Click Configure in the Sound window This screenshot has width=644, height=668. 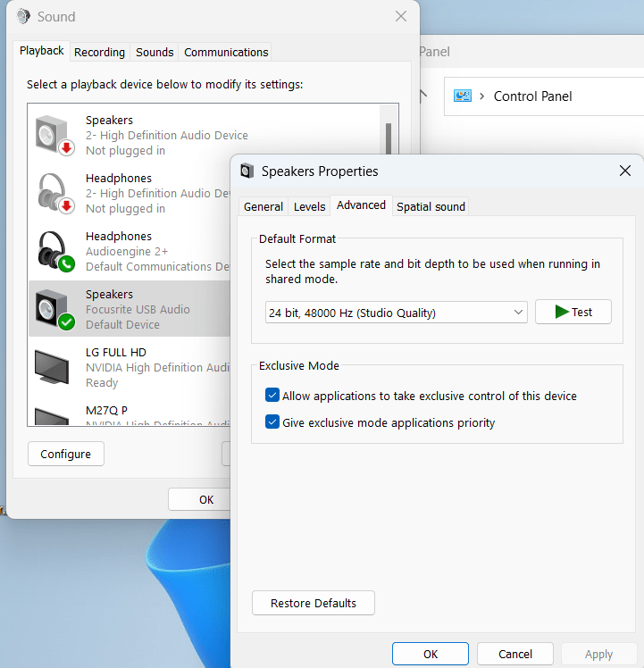point(65,455)
